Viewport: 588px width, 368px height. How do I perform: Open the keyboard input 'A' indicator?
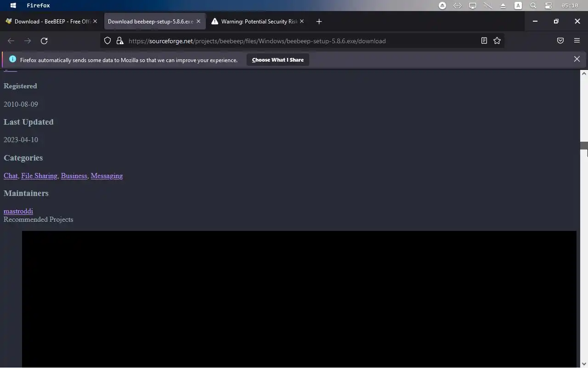[518, 6]
